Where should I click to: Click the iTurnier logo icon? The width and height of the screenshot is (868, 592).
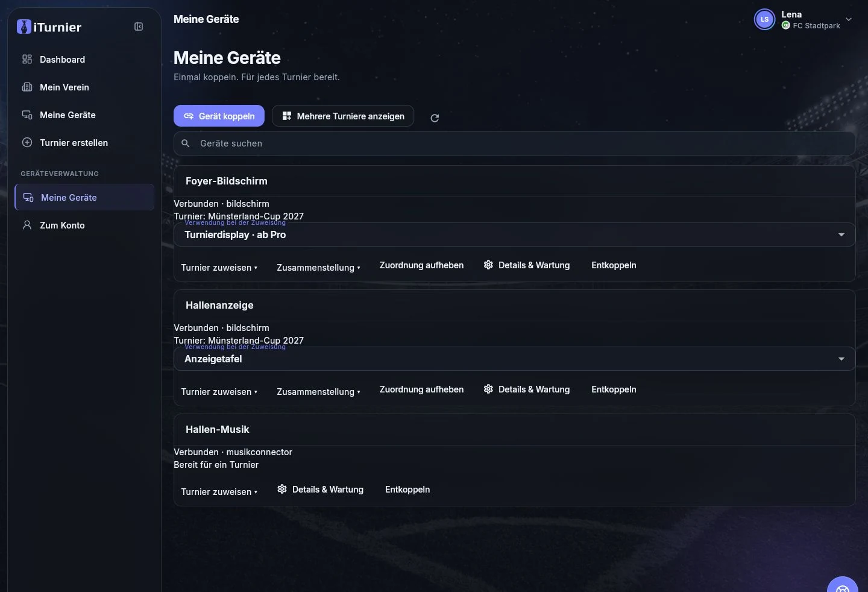tap(24, 27)
